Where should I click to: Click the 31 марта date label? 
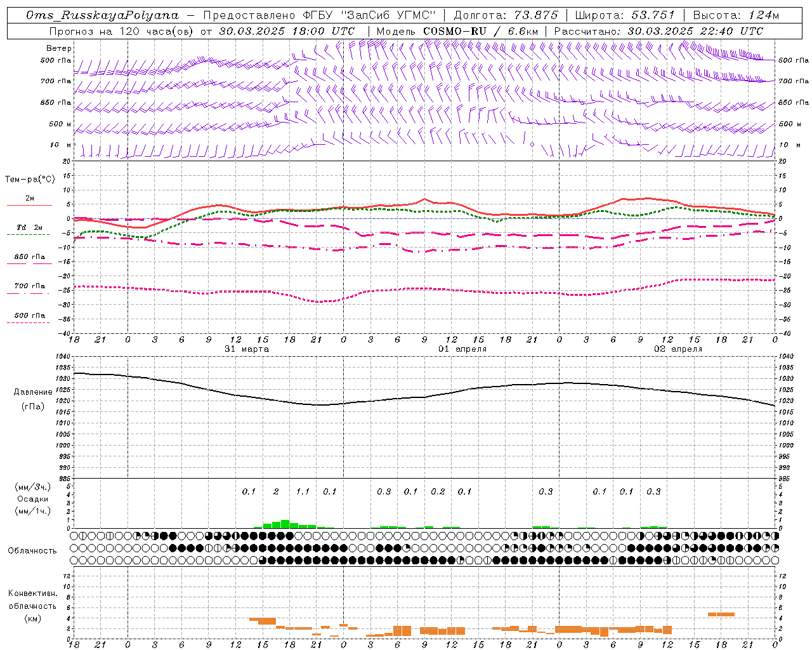[247, 348]
